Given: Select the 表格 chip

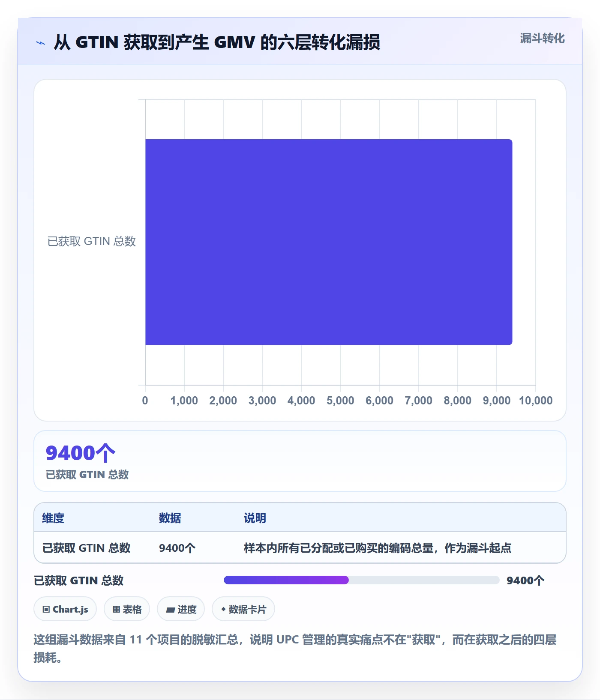Looking at the screenshot, I should point(127,609).
